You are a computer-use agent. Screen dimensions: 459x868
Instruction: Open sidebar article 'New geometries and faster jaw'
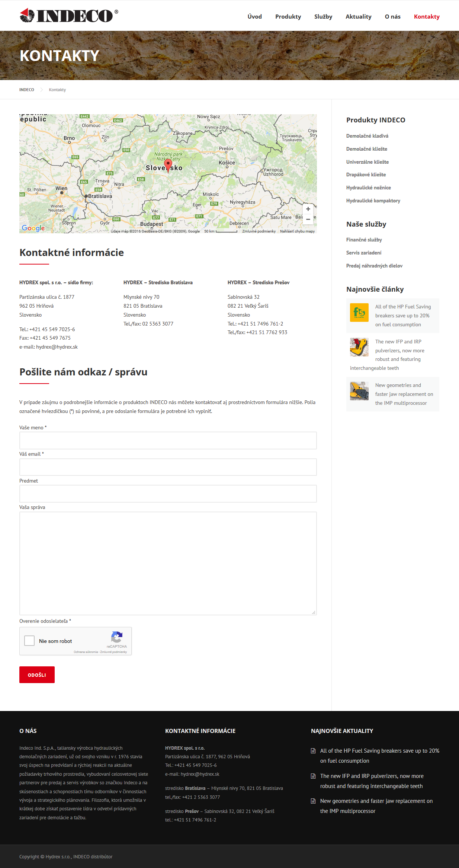404,394
